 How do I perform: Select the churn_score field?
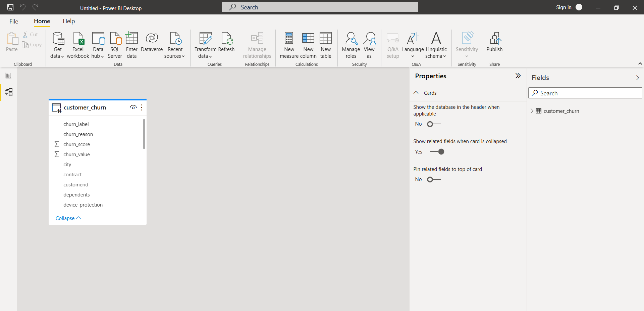[76, 144]
